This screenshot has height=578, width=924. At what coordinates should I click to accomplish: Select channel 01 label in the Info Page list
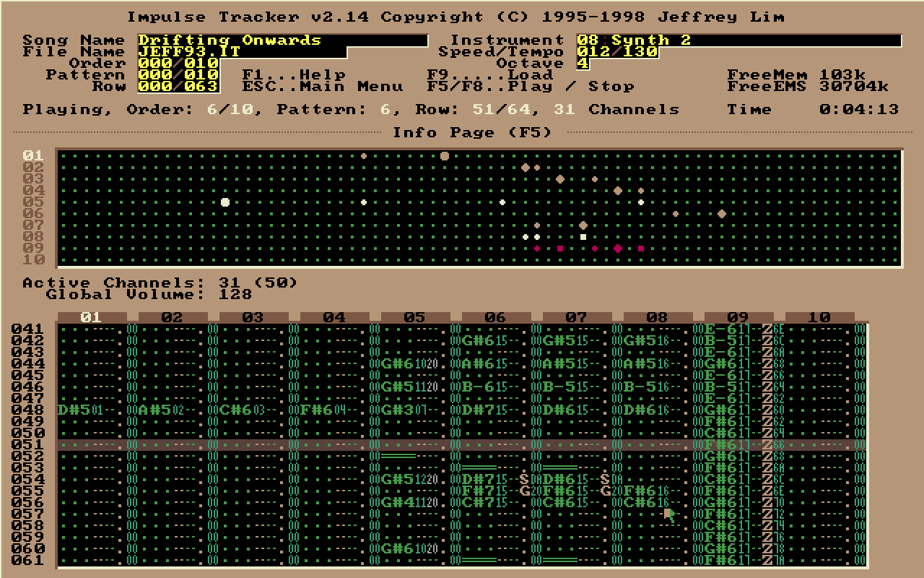tap(34, 156)
